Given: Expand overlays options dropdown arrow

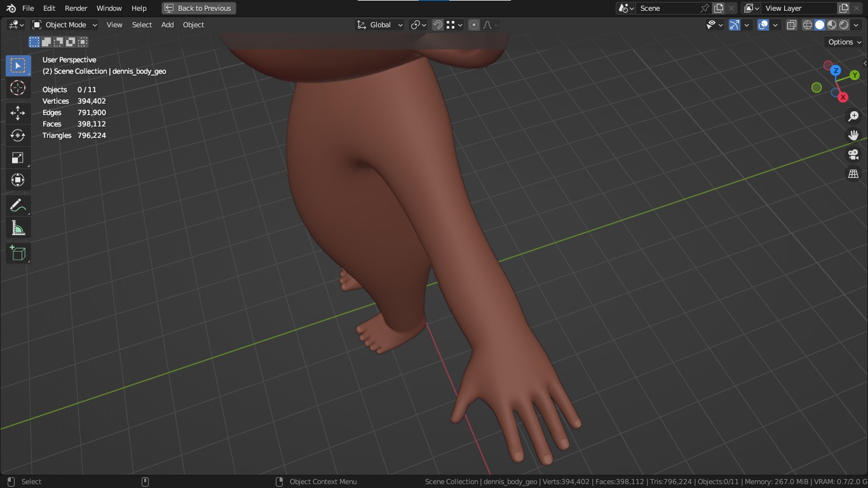Looking at the screenshot, I should click(x=775, y=25).
